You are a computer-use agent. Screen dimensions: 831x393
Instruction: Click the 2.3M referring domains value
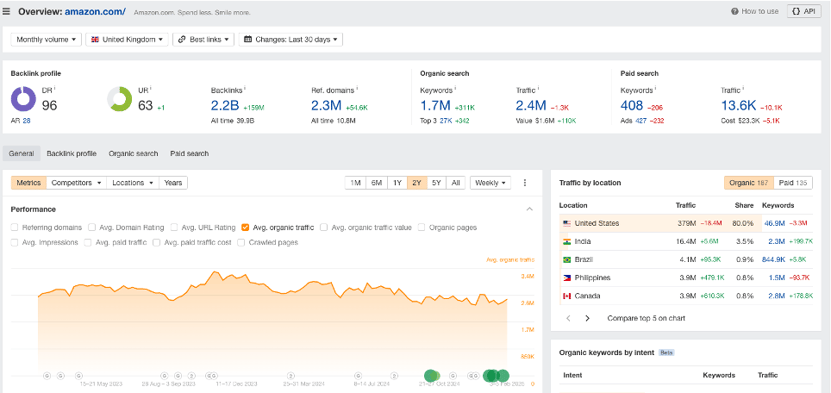tap(326, 105)
